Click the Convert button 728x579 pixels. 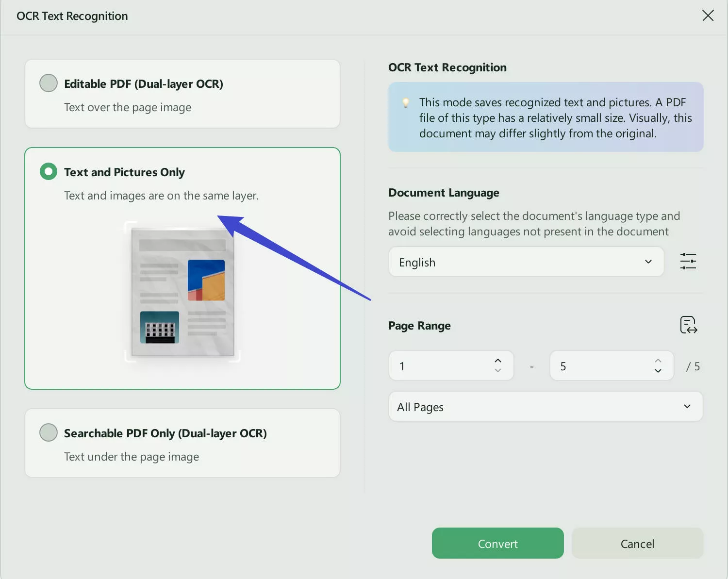(x=497, y=543)
